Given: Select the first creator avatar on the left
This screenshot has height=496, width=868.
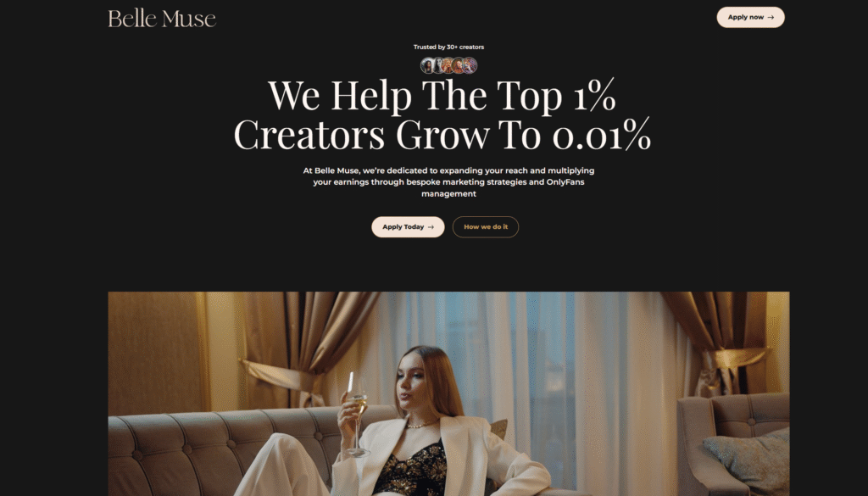Looking at the screenshot, I should tap(427, 65).
